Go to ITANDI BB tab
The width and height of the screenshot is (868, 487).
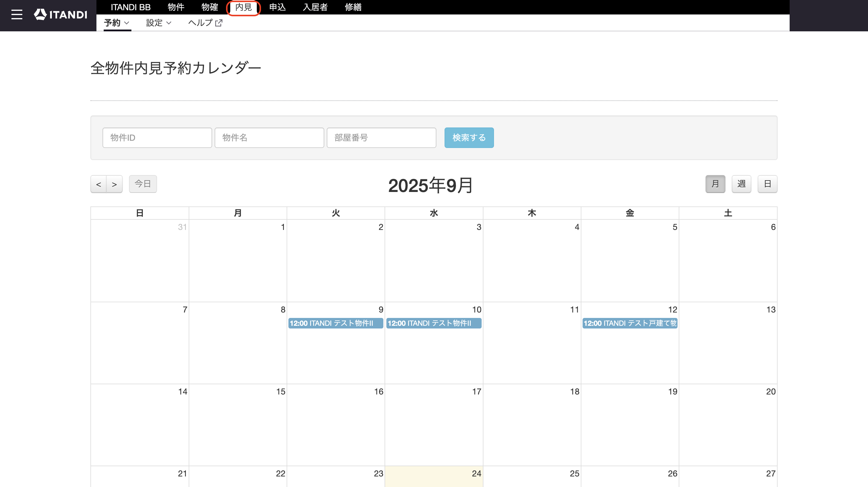pos(131,7)
